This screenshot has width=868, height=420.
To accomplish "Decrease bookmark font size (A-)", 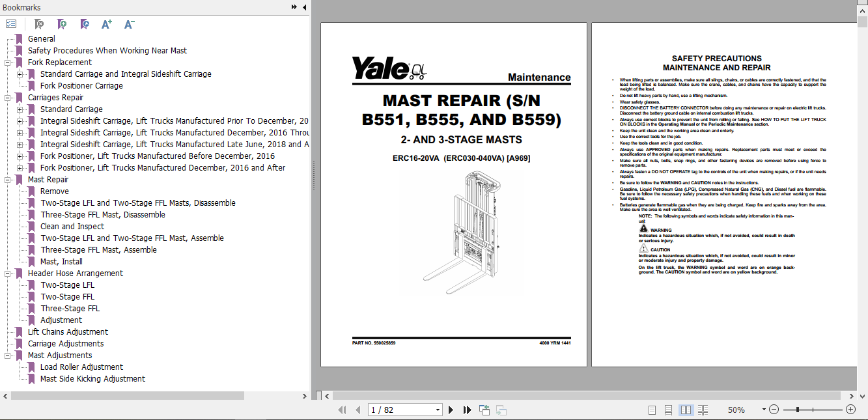I will [x=129, y=24].
